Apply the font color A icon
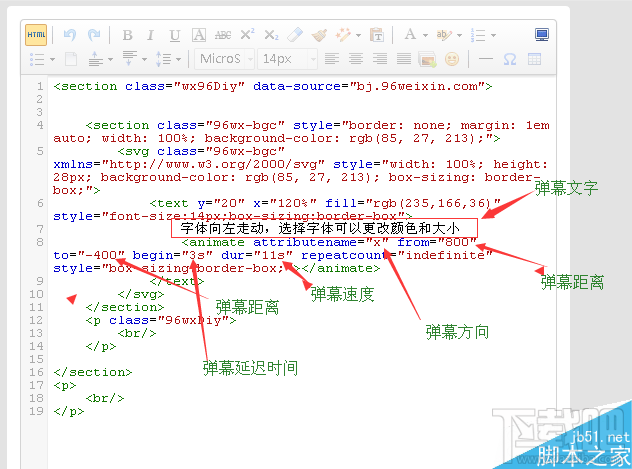This screenshot has height=469, width=632. pos(410,35)
